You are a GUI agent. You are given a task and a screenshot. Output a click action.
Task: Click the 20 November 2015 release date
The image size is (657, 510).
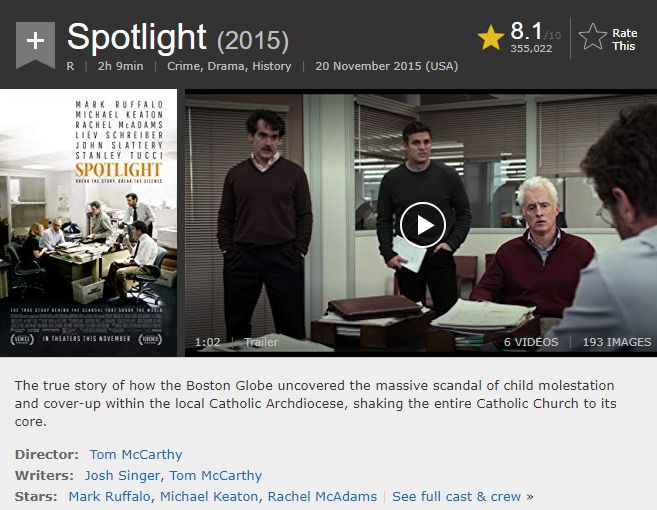[x=386, y=66]
